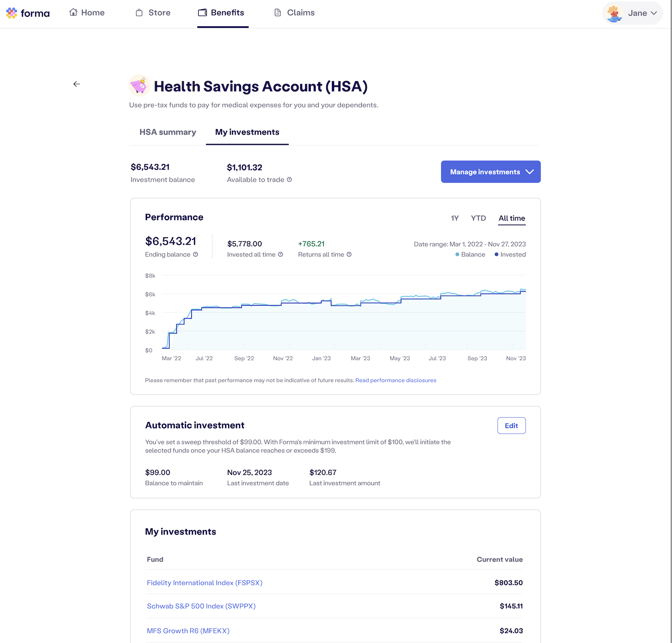Show the YTD performance range
This screenshot has height=643, width=672.
[478, 218]
